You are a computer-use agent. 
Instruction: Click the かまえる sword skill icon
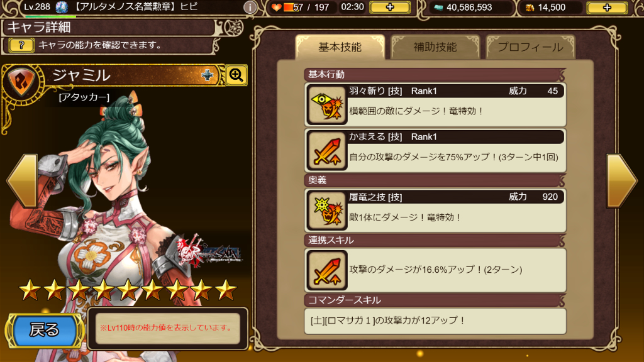[326, 151]
